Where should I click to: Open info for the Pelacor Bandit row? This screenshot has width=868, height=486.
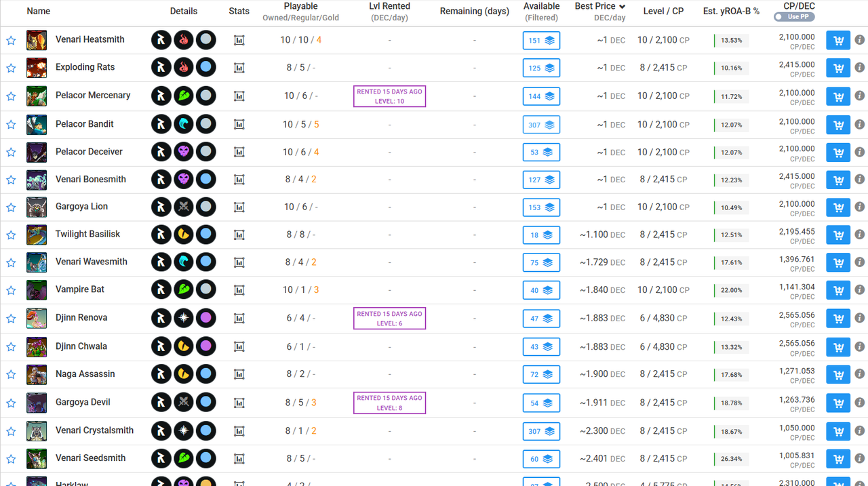tap(859, 124)
